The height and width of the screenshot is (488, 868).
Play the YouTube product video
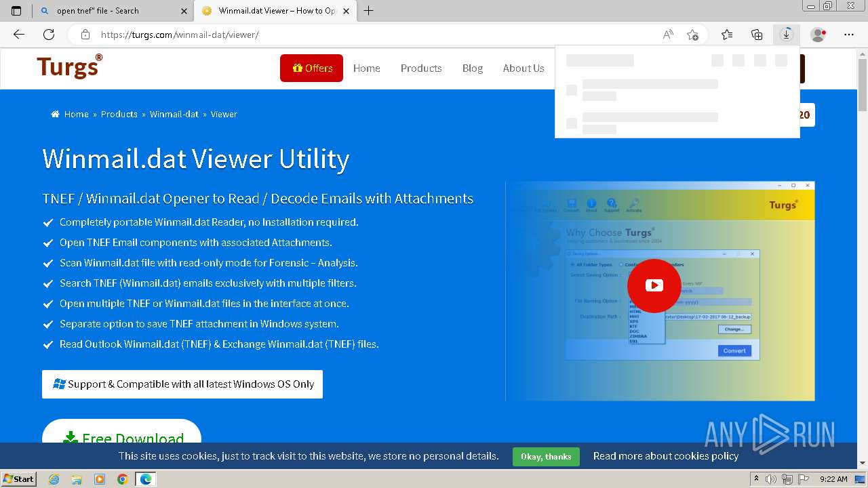(x=654, y=285)
